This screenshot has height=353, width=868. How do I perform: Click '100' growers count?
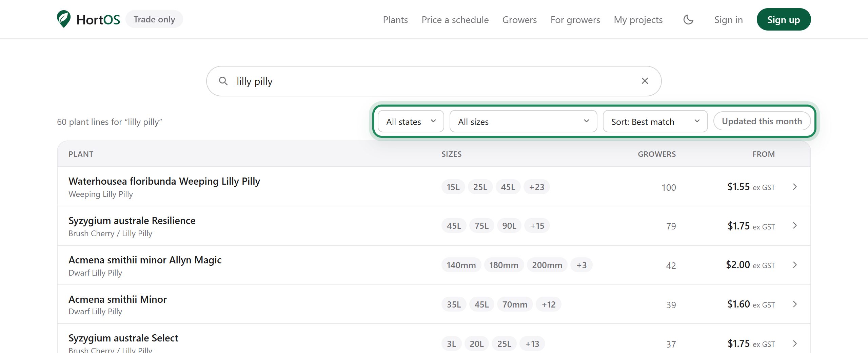point(669,187)
